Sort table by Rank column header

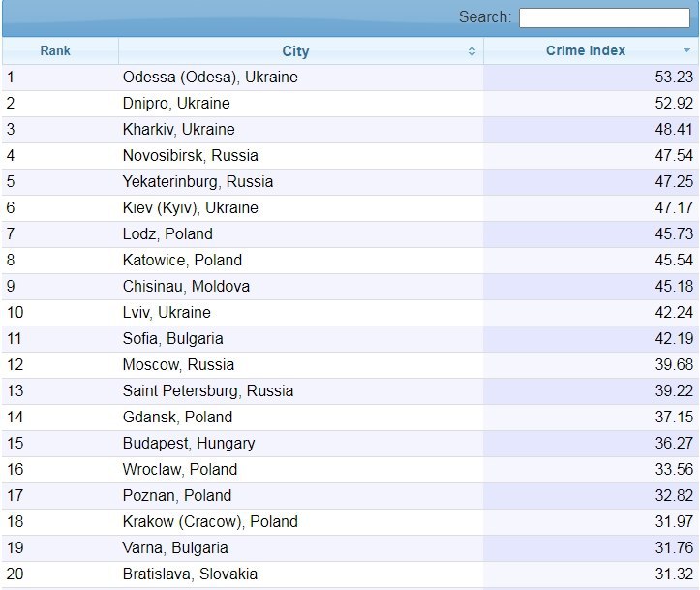pyautogui.click(x=60, y=51)
